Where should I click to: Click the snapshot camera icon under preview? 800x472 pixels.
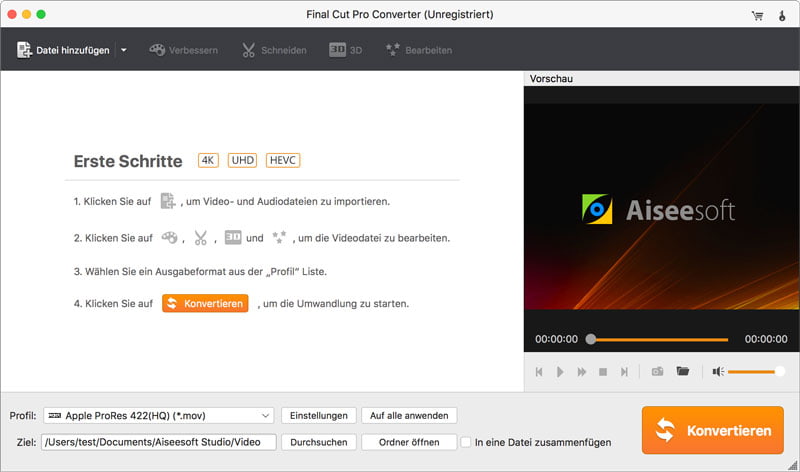click(x=657, y=371)
